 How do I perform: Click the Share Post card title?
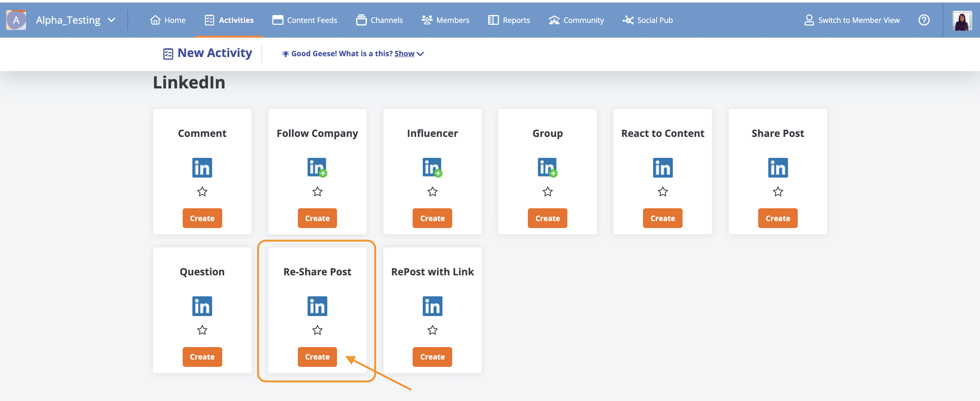[x=778, y=133]
